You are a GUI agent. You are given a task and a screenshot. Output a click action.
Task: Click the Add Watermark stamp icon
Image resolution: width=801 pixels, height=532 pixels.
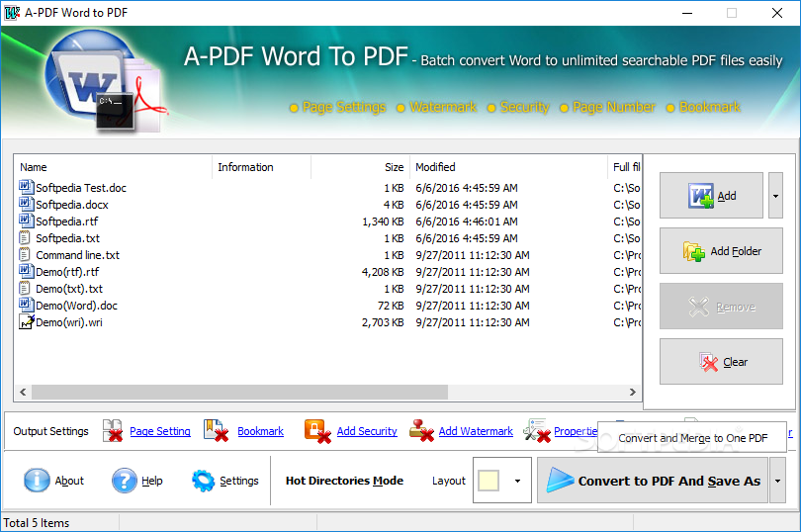click(421, 430)
